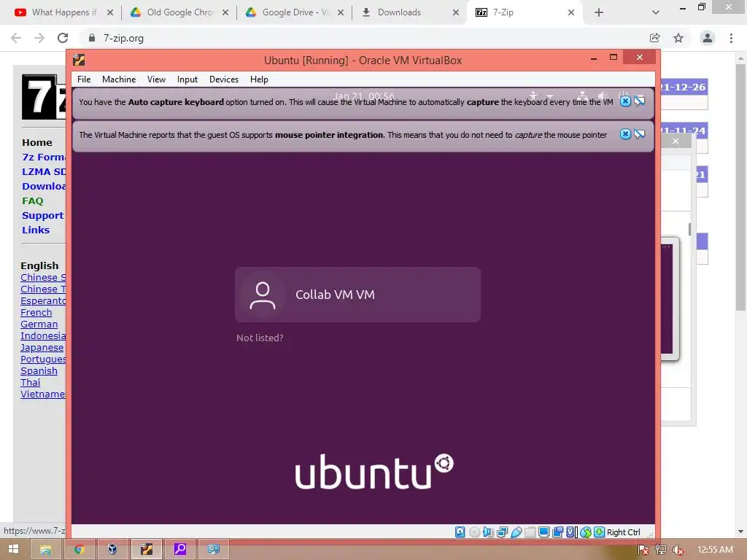Switch 7-Zip site to Spanish
The image size is (747, 560).
coord(39,371)
